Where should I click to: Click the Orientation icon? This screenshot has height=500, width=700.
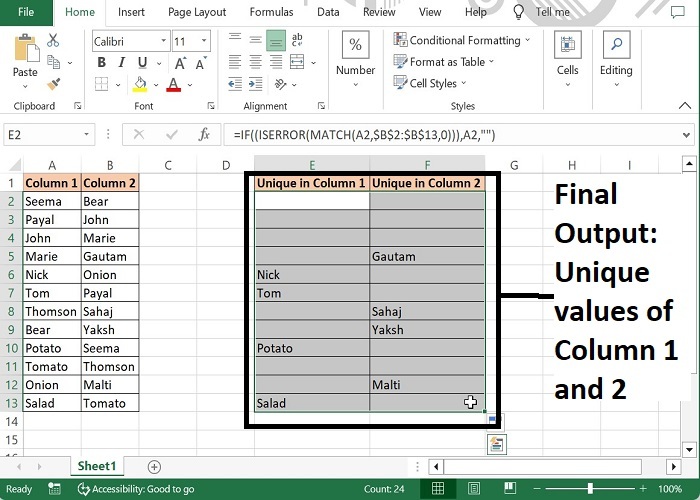280,84
